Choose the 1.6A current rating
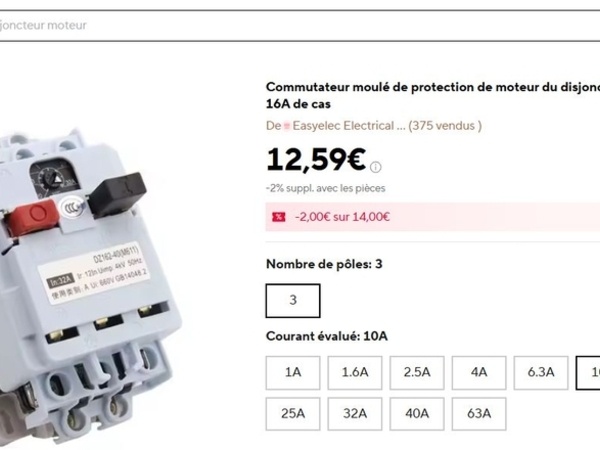This screenshot has height=450, width=600. pyautogui.click(x=355, y=372)
